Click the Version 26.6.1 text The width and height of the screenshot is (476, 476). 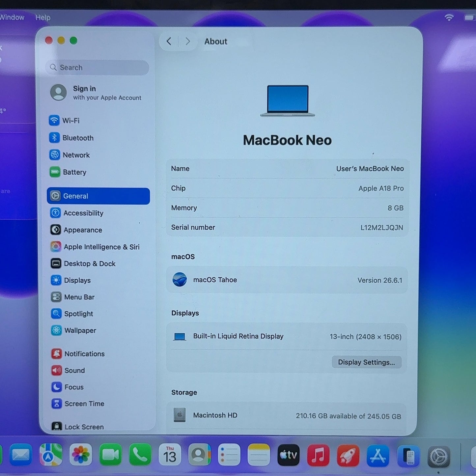[380, 280]
